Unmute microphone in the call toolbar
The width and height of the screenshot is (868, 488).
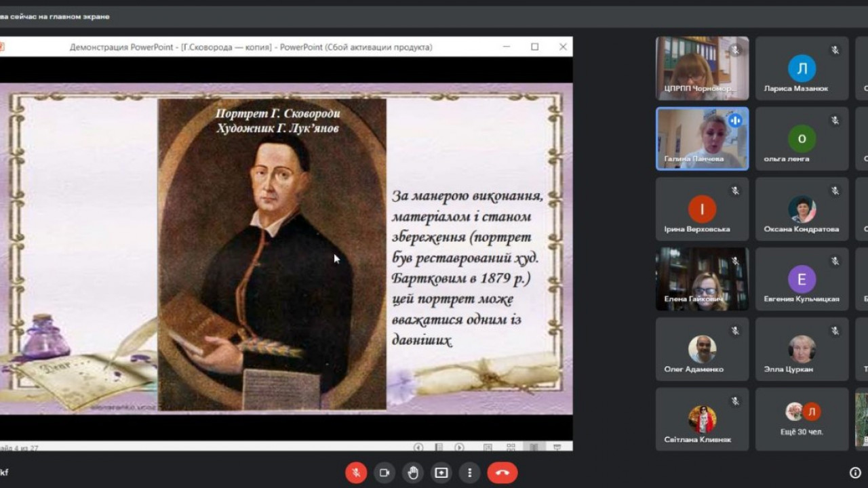tap(356, 472)
